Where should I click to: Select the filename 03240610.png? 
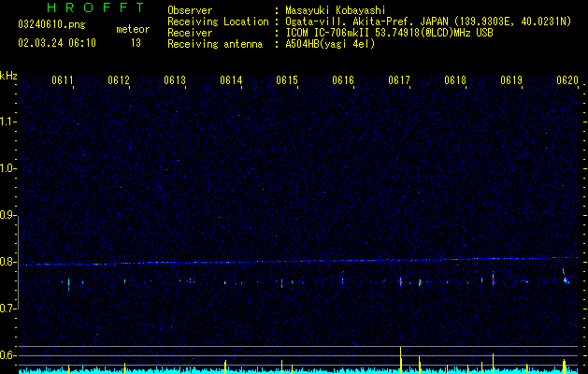click(x=51, y=24)
